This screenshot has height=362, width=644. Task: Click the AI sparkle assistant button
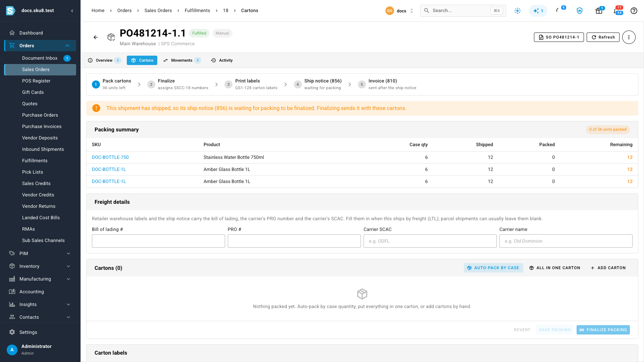[x=538, y=11]
